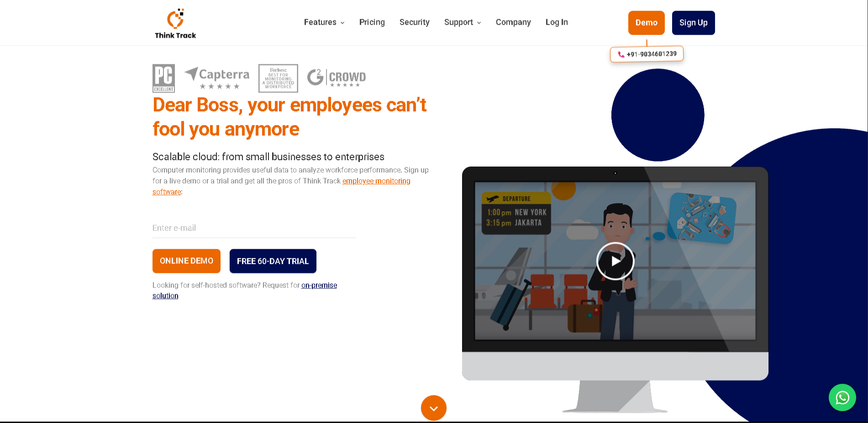Select the Company menu item

[x=513, y=22]
